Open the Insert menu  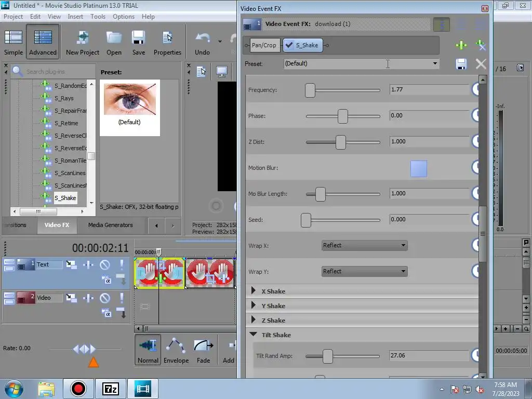(75, 16)
